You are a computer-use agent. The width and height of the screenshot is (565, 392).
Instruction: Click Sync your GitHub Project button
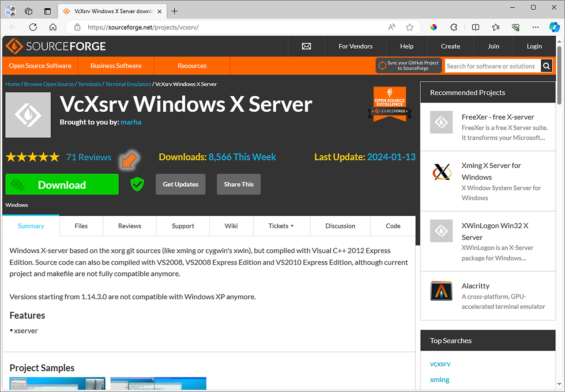pos(408,66)
